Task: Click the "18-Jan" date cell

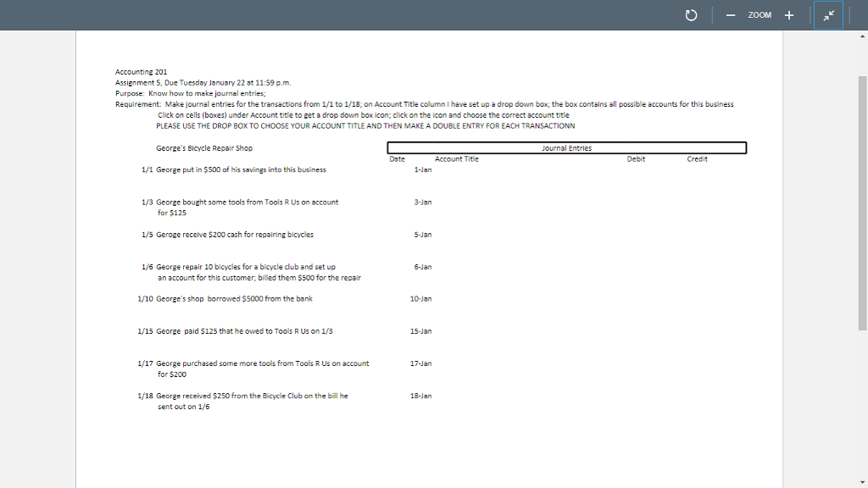Action: pyautogui.click(x=420, y=396)
